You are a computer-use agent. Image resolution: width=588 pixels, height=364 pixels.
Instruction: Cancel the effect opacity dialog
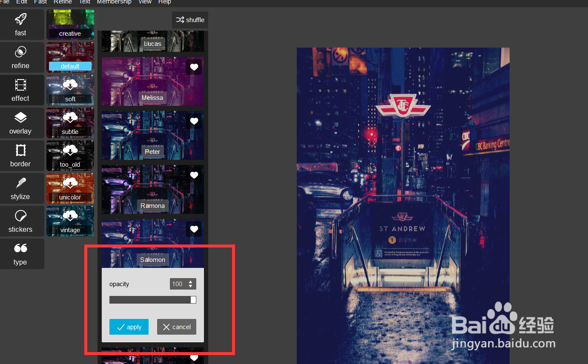pyautogui.click(x=177, y=327)
